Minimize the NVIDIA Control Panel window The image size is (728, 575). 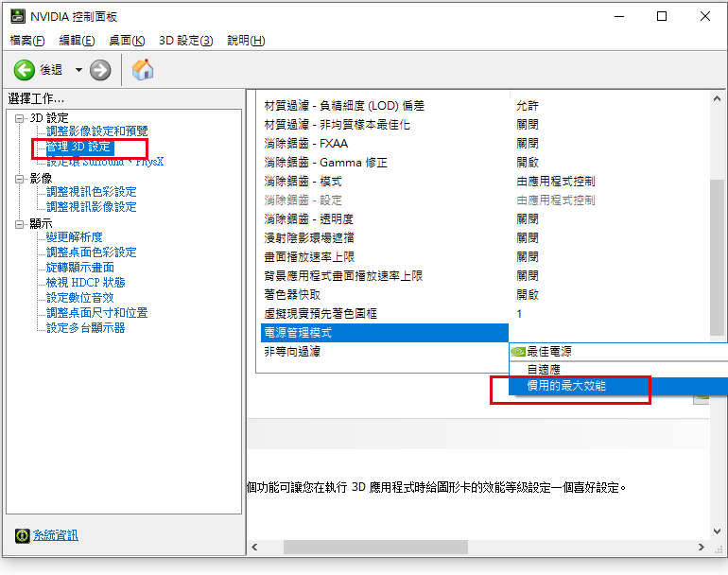[x=619, y=17]
